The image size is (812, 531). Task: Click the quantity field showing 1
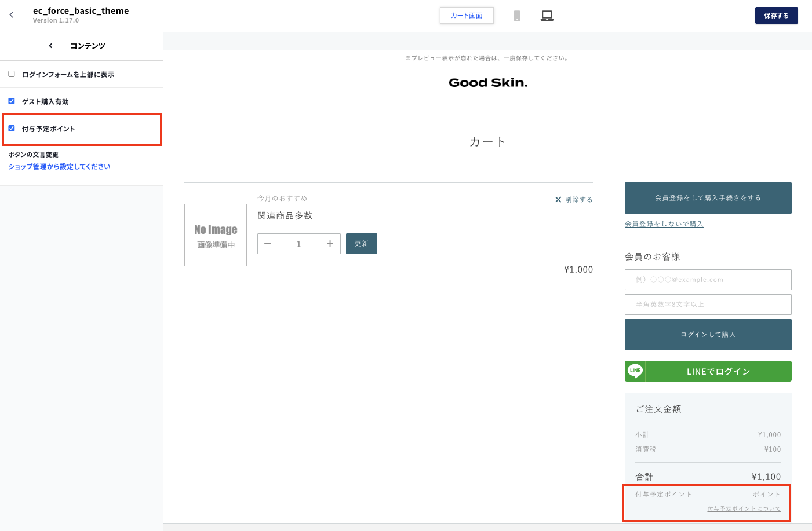tap(298, 244)
